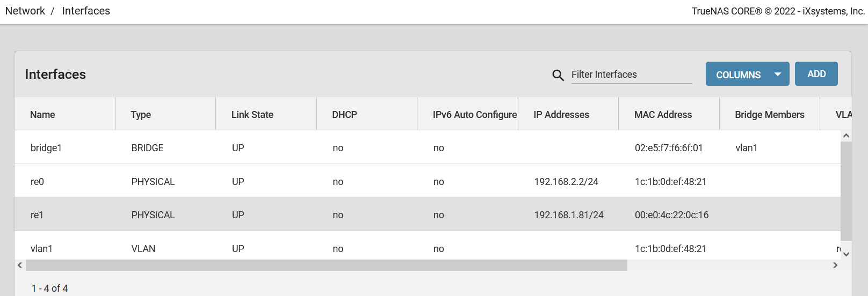This screenshot has width=868, height=296.
Task: Type in the Filter Interfaces field
Action: [x=631, y=75]
